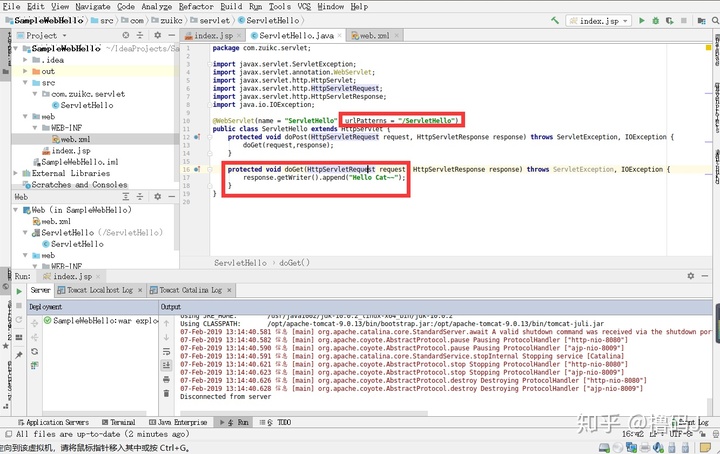Collapse the SampleWebHello project root

click(x=17, y=48)
